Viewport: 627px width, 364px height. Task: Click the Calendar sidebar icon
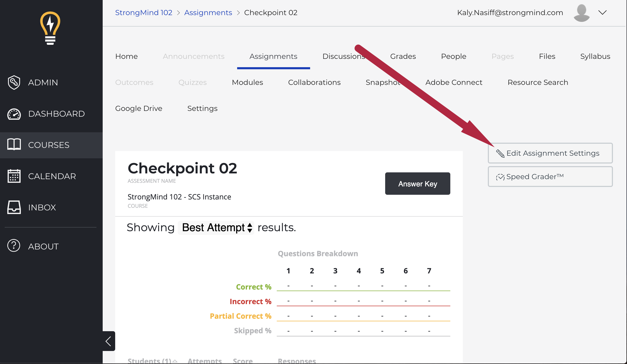click(x=15, y=176)
